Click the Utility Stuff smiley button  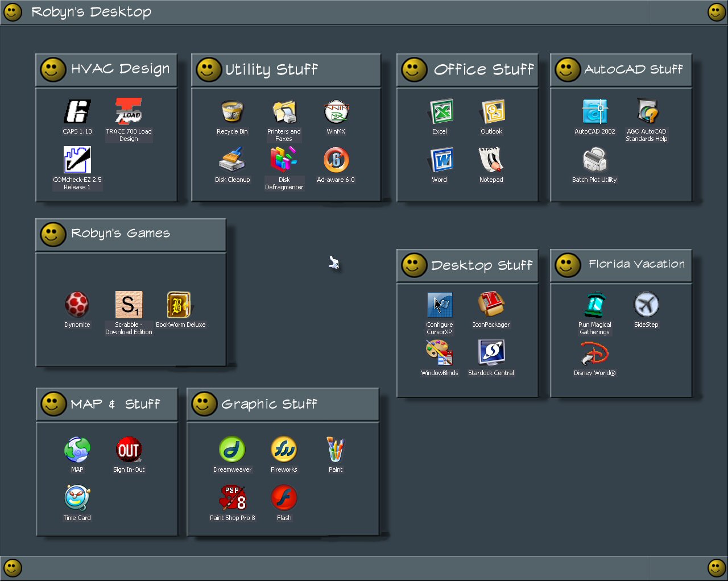(x=209, y=70)
